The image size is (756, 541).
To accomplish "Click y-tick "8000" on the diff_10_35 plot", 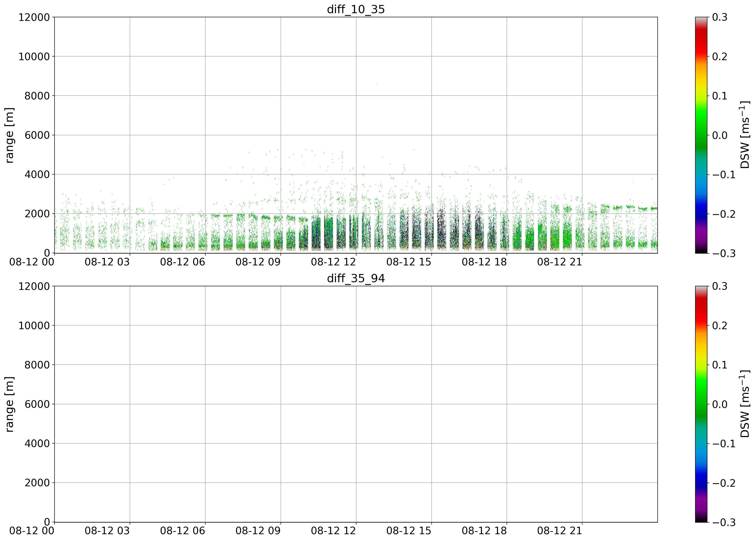I will [x=37, y=96].
